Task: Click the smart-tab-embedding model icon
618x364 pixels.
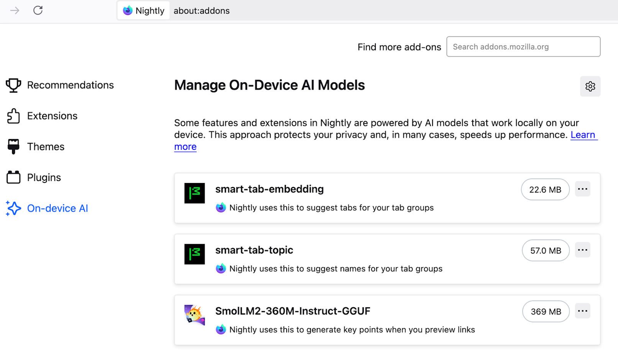Action: tap(194, 193)
